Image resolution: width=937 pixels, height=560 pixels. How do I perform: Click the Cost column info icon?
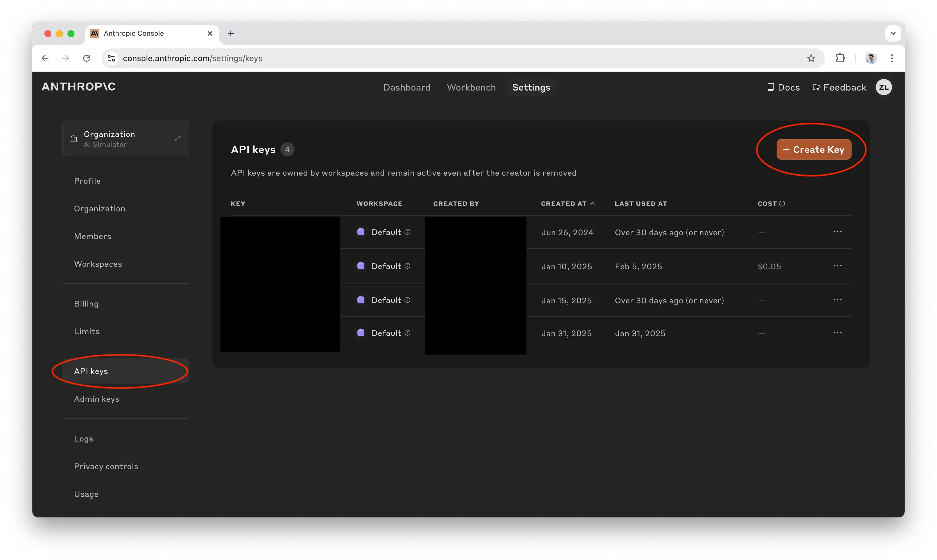[x=782, y=203]
